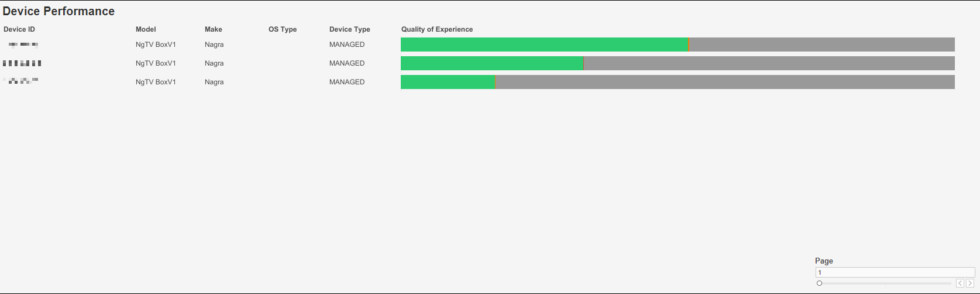The image size is (980, 294).
Task: Click the OS Type column header
Action: click(283, 29)
